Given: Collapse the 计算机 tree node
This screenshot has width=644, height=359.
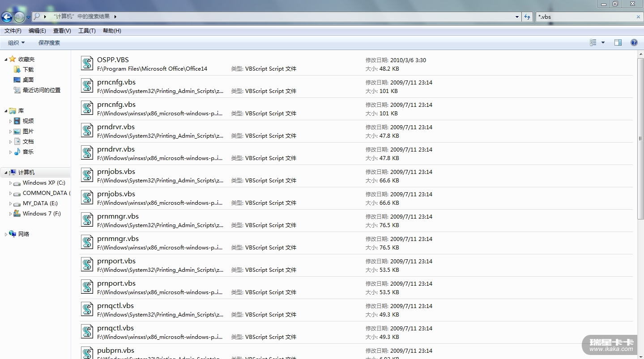Looking at the screenshot, I should coord(6,173).
